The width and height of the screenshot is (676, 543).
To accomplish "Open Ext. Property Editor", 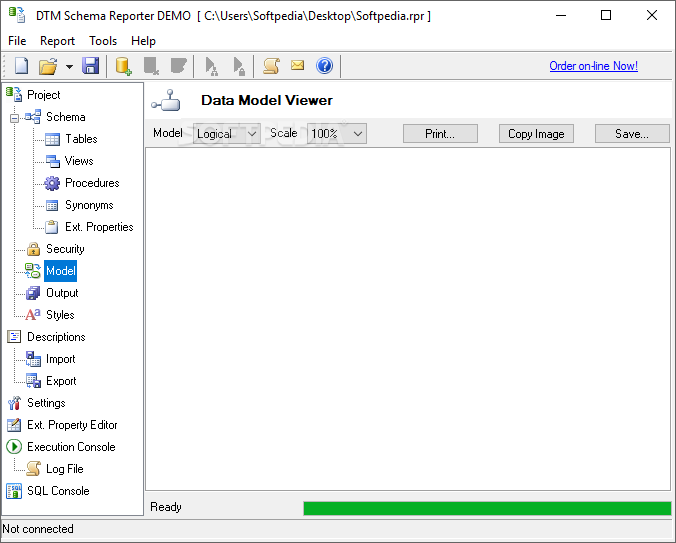I will coord(72,424).
